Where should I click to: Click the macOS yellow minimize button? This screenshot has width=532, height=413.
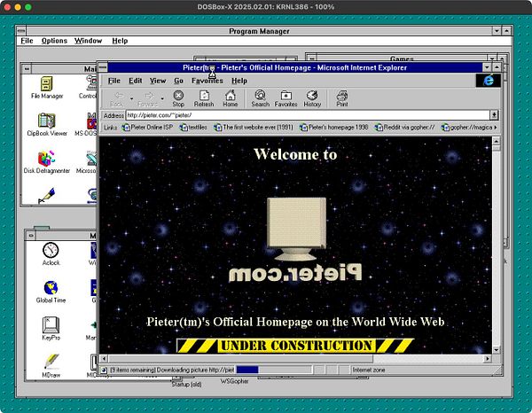tap(18, 7)
